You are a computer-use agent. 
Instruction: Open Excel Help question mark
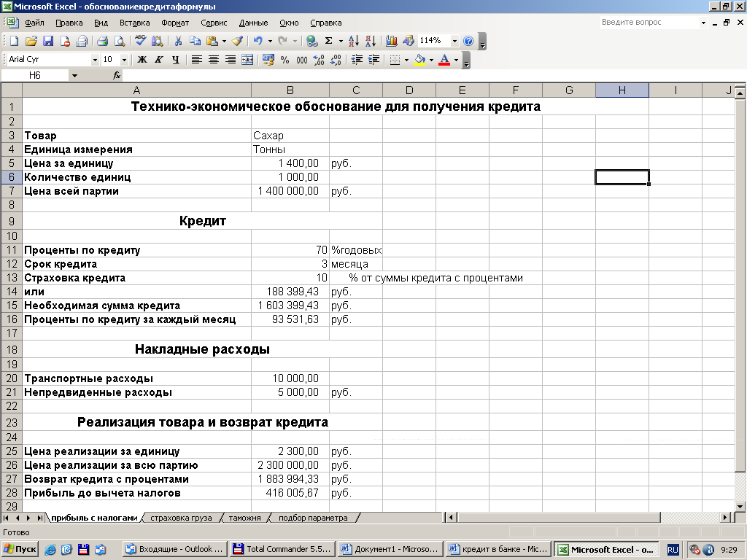[468, 41]
